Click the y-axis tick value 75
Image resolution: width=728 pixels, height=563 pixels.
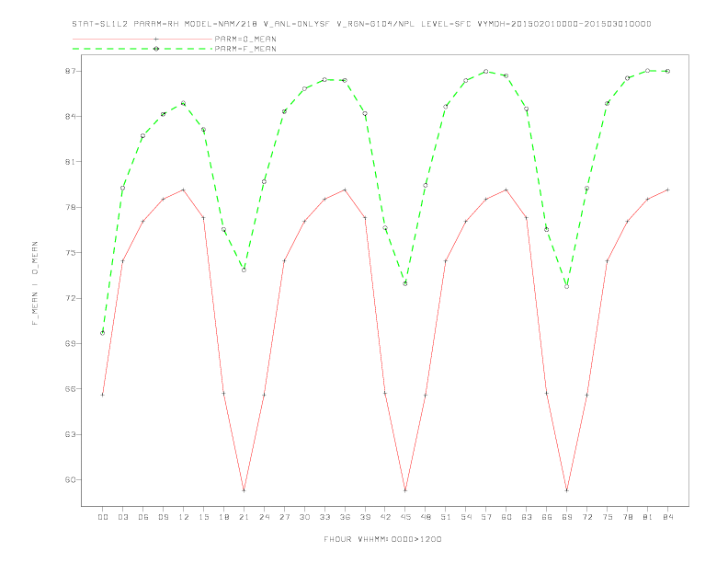coord(70,253)
